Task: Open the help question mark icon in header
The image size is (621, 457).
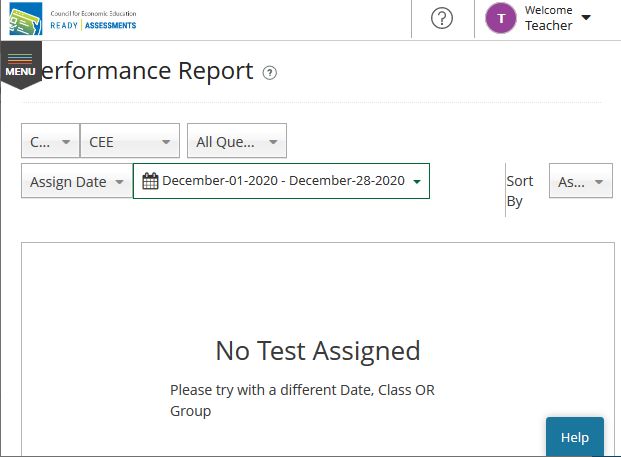Action: (x=442, y=18)
